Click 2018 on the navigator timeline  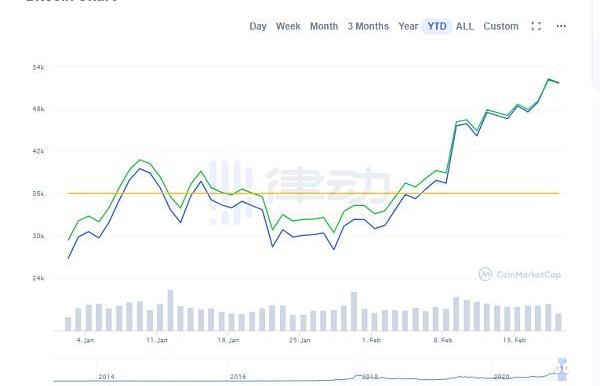370,377
